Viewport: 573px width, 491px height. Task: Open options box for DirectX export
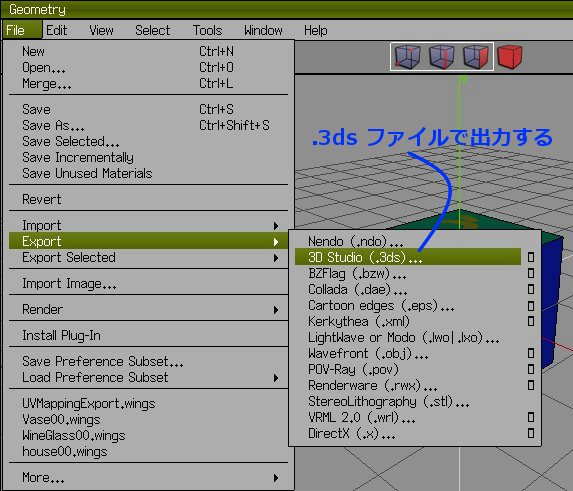[531, 433]
